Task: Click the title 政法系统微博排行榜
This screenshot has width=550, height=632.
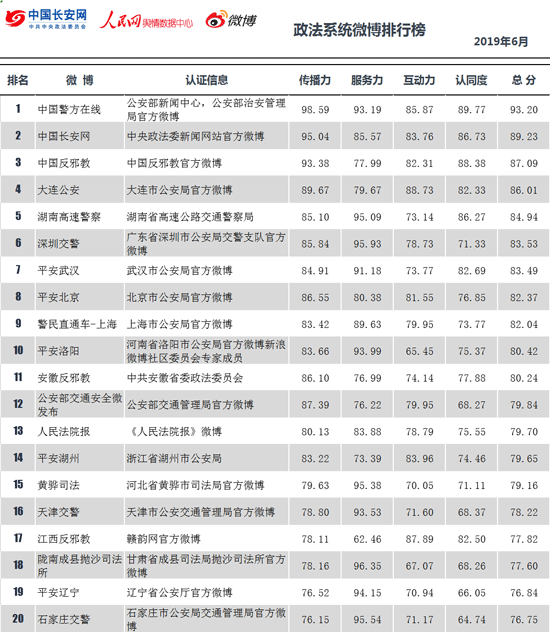Action: coord(359,30)
